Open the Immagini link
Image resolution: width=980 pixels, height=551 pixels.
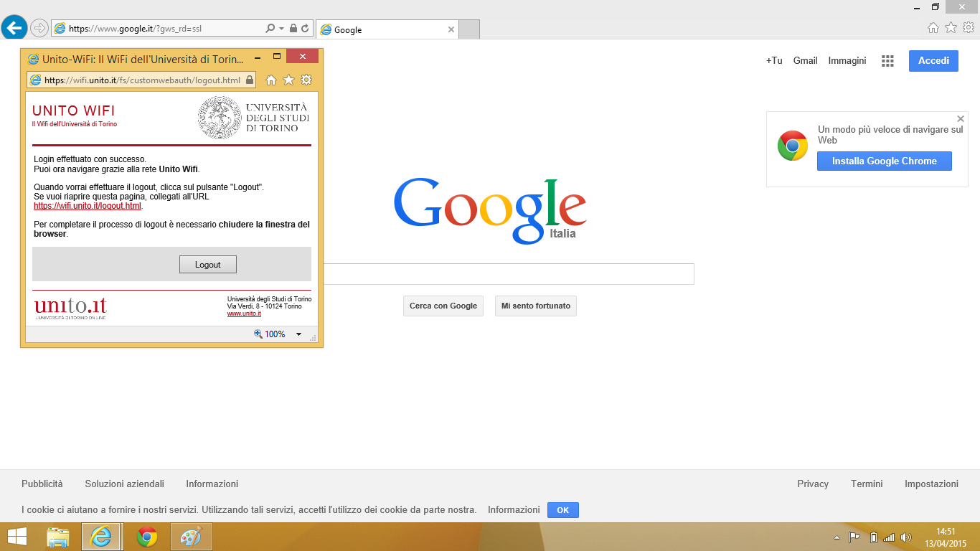[x=847, y=61]
